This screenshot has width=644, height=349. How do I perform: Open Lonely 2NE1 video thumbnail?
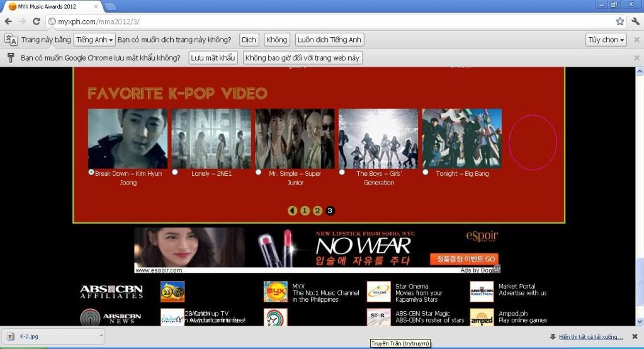[211, 139]
